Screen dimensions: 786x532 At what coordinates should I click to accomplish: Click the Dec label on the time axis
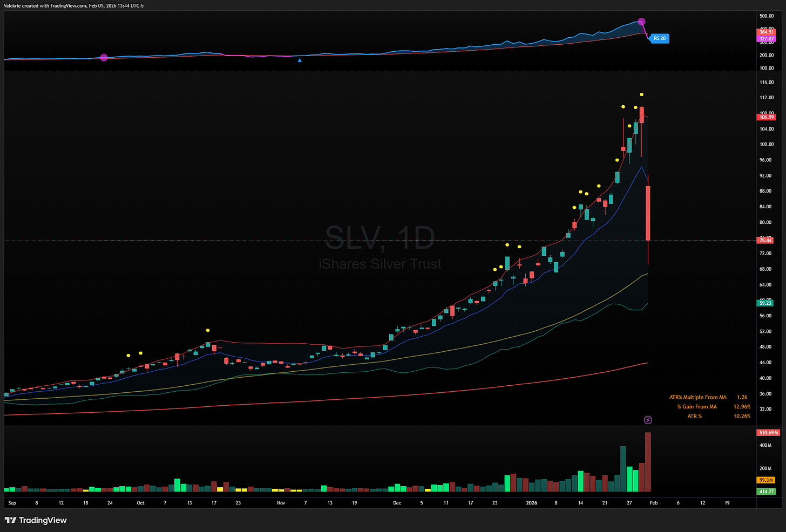397,503
